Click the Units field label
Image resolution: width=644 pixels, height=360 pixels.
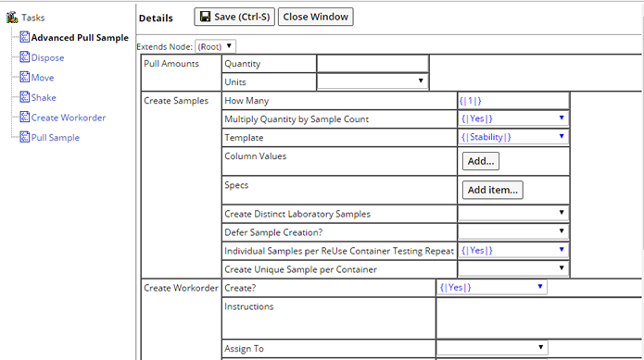pos(235,82)
